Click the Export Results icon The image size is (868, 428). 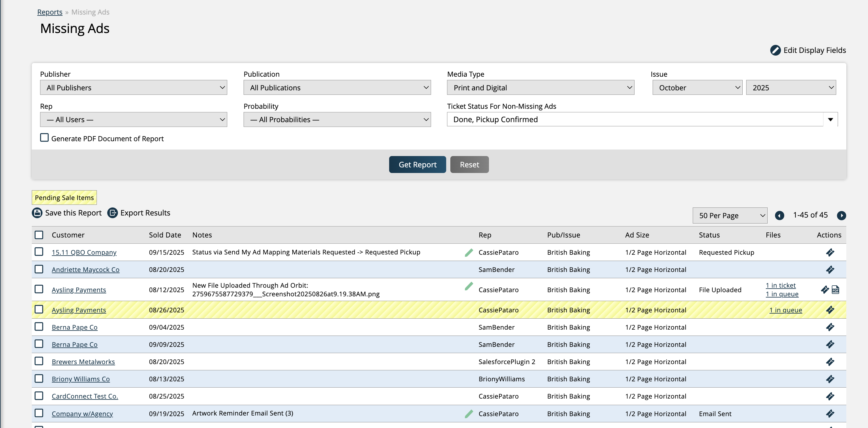[x=113, y=213]
